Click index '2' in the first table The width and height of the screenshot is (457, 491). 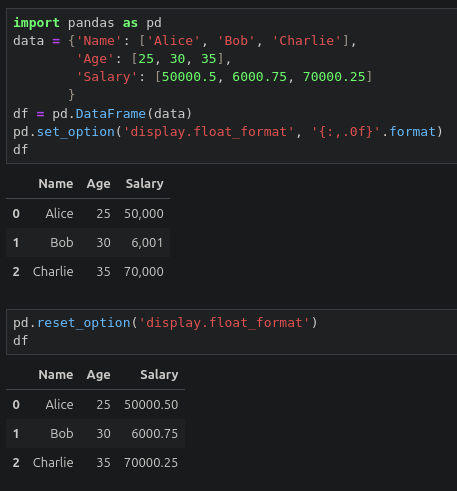point(16,272)
